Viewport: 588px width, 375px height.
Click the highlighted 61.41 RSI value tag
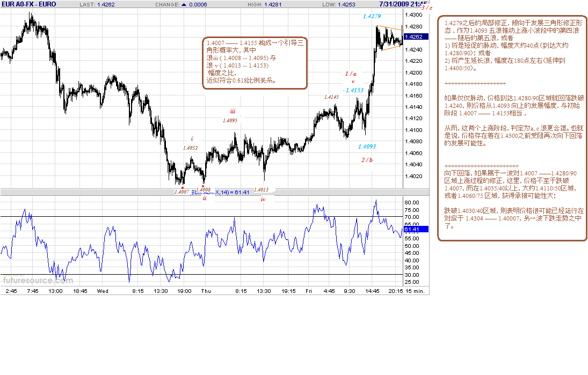point(416,229)
